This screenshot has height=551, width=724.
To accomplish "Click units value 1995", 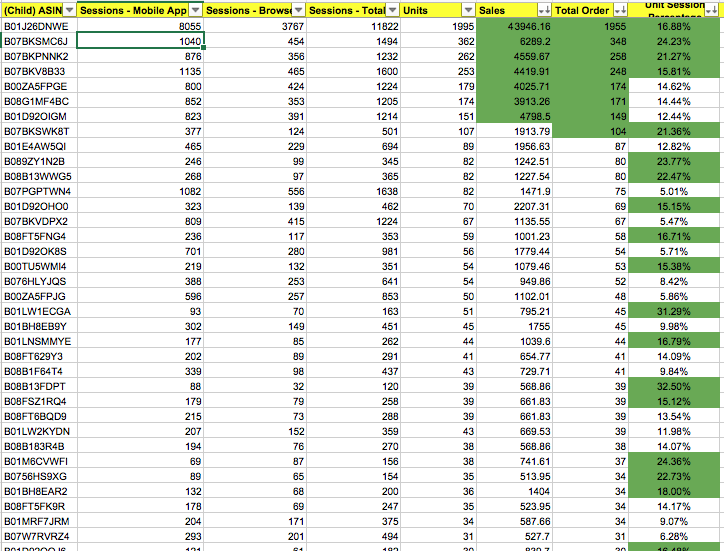I will [x=438, y=26].
